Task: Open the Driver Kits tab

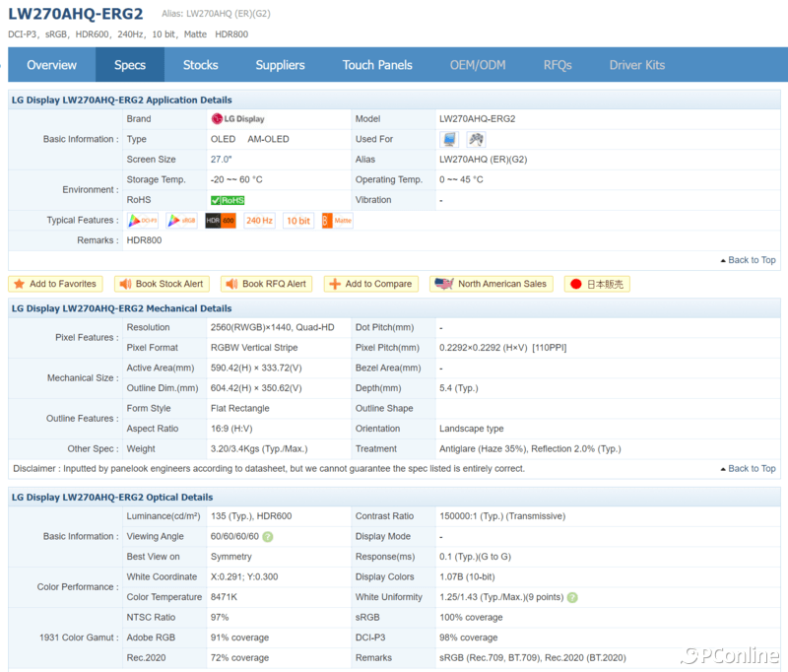Action: click(637, 65)
